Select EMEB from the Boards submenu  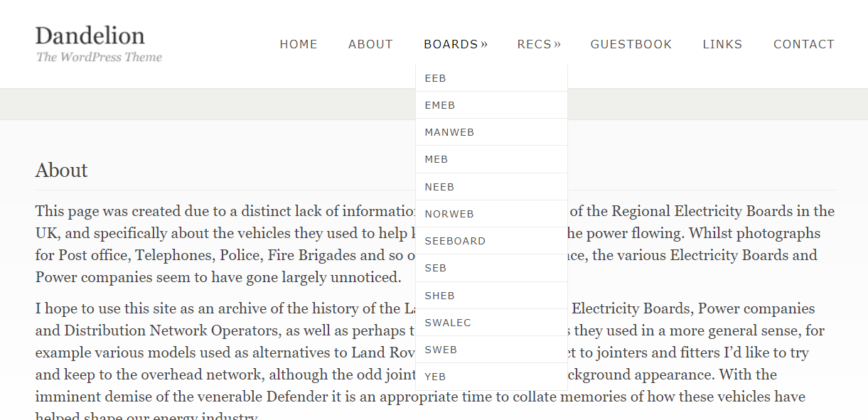click(x=491, y=105)
